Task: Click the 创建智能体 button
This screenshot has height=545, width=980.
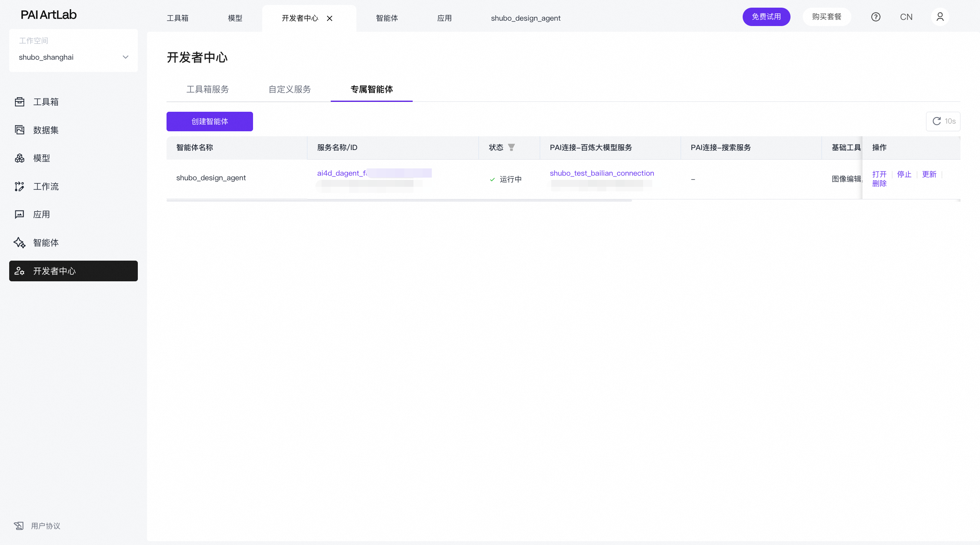Action: click(x=209, y=121)
